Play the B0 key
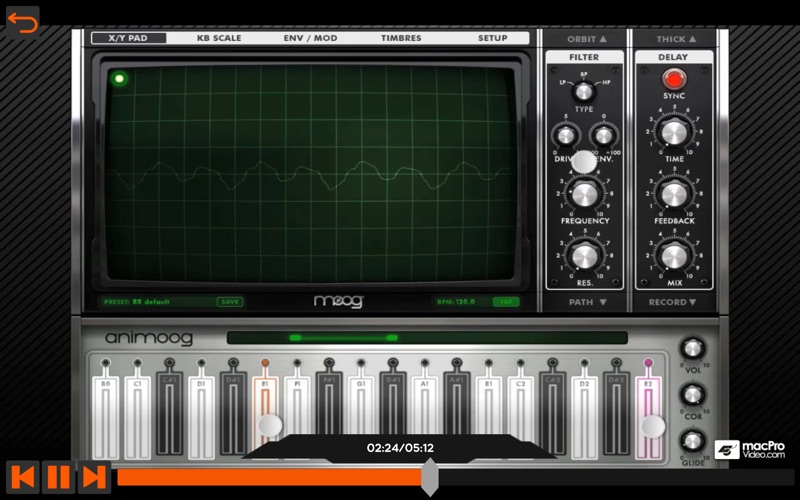Image resolution: width=800 pixels, height=500 pixels. tap(106, 418)
